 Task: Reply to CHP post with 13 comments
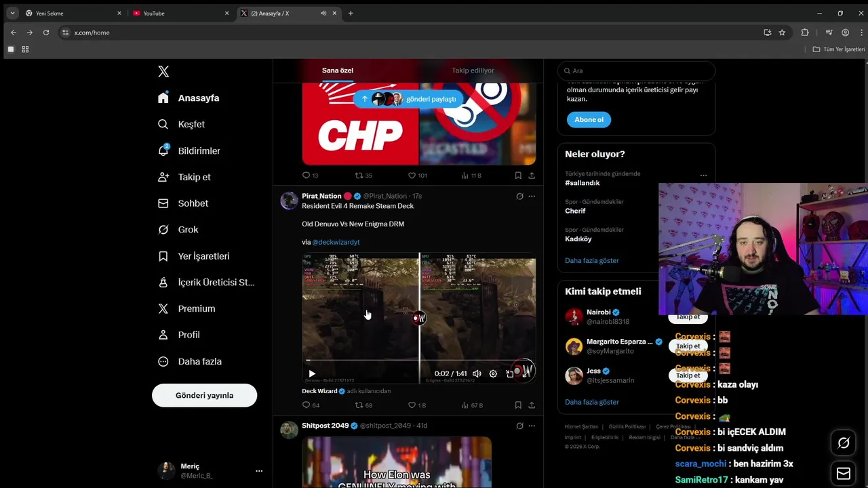[x=310, y=176]
